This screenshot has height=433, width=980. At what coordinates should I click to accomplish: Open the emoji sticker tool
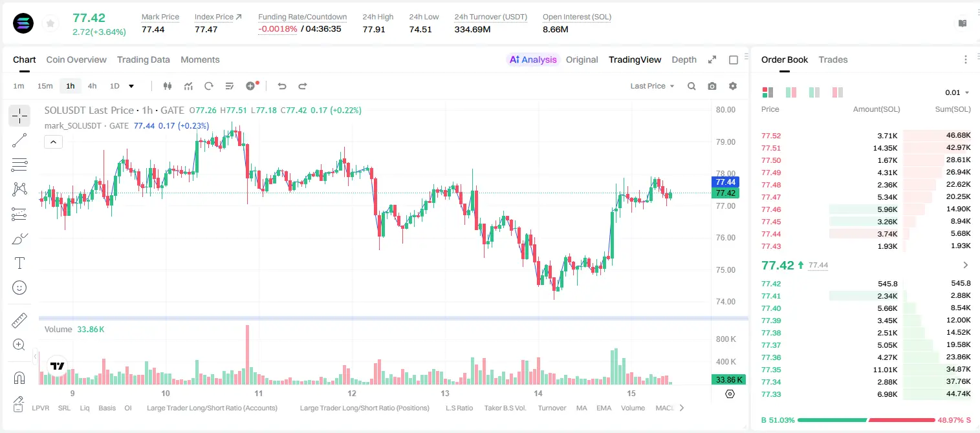click(19, 288)
